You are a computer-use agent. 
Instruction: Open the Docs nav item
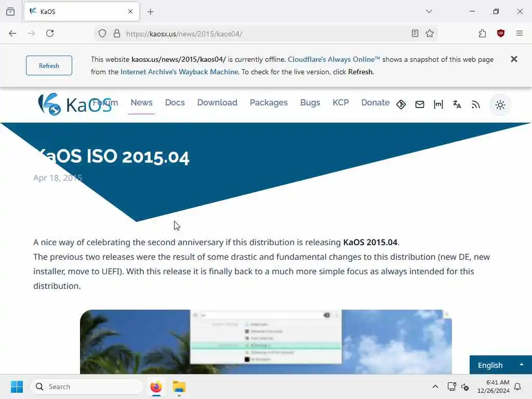point(175,102)
